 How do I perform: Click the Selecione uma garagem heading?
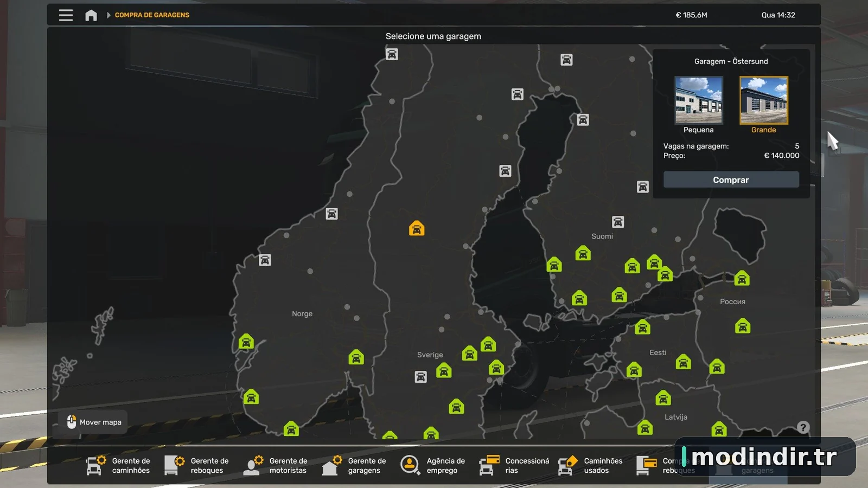[433, 36]
